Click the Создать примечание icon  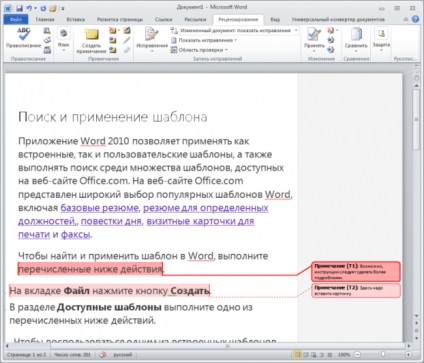tap(91, 41)
